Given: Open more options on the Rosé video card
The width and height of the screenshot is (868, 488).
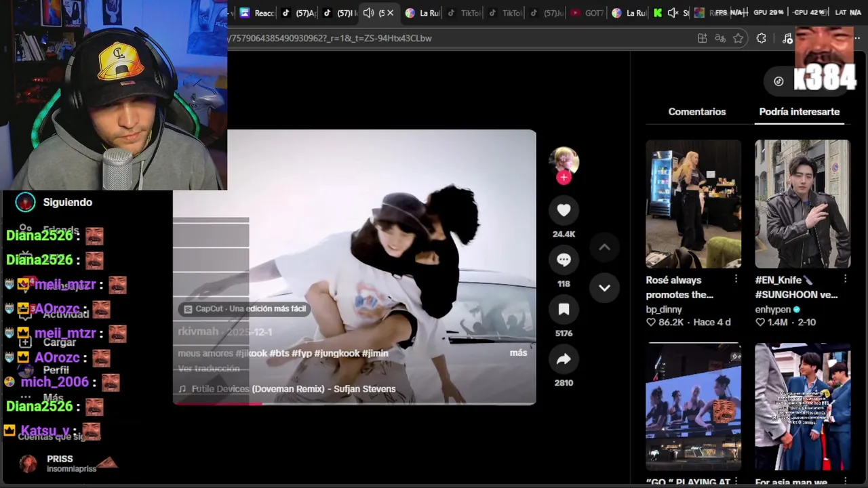Looking at the screenshot, I should 736,279.
